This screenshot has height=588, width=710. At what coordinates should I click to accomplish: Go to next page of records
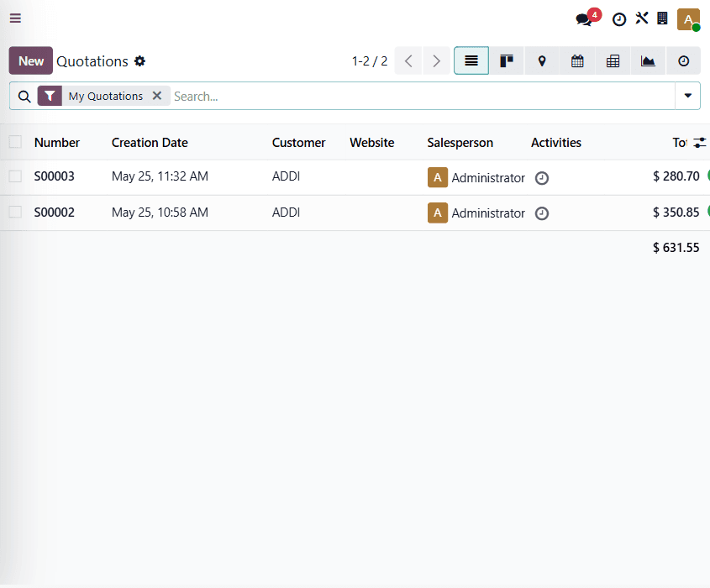click(436, 60)
